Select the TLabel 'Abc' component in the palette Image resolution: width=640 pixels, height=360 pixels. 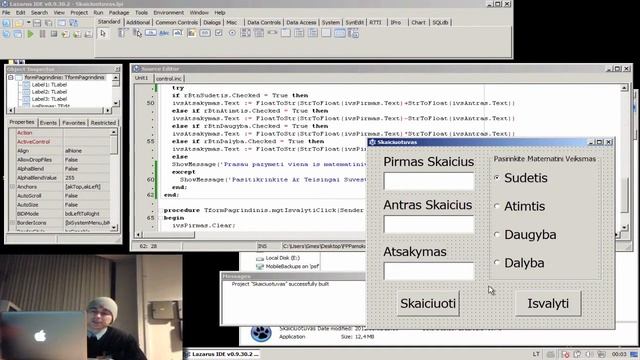pos(164,33)
